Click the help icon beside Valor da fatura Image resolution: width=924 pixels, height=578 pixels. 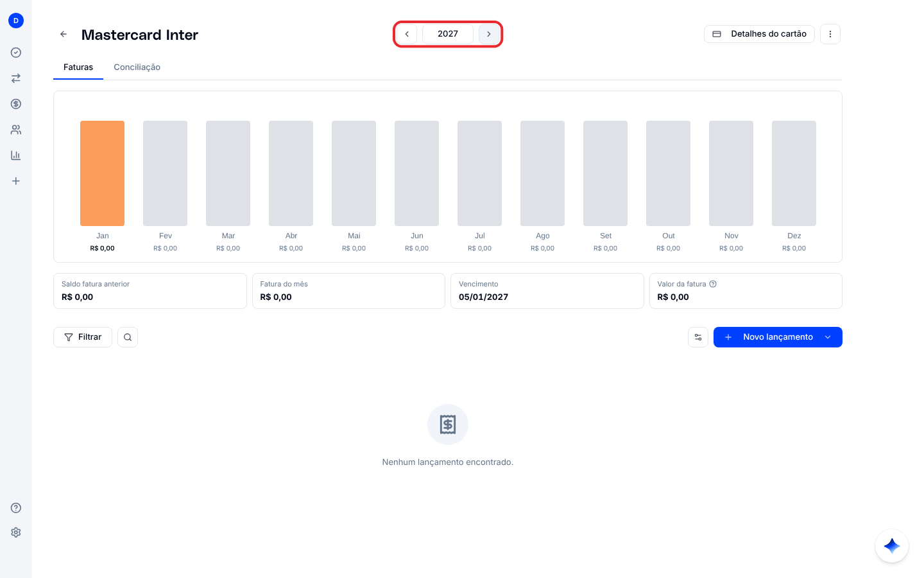[713, 284]
